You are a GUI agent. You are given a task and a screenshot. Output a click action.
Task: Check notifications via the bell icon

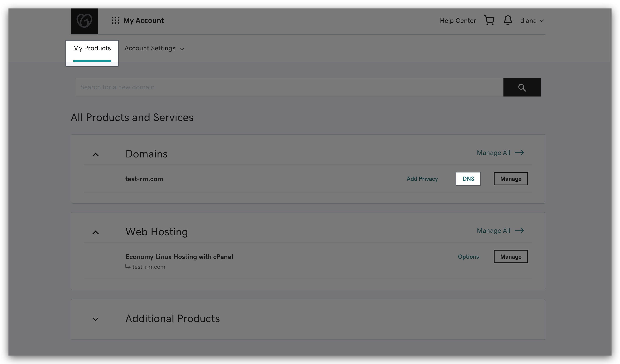(507, 20)
